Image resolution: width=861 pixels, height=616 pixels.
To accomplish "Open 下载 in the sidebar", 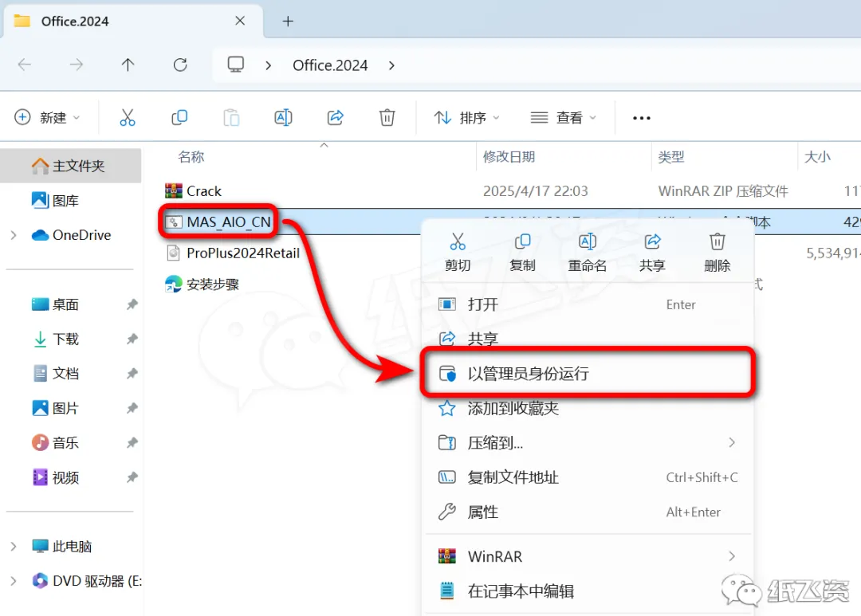I will (x=56, y=339).
